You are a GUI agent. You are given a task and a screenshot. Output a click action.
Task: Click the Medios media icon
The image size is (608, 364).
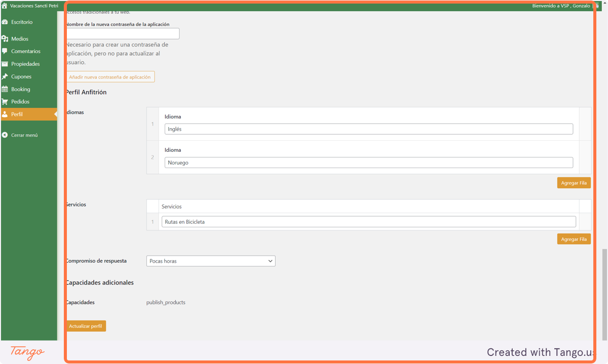[5, 39]
